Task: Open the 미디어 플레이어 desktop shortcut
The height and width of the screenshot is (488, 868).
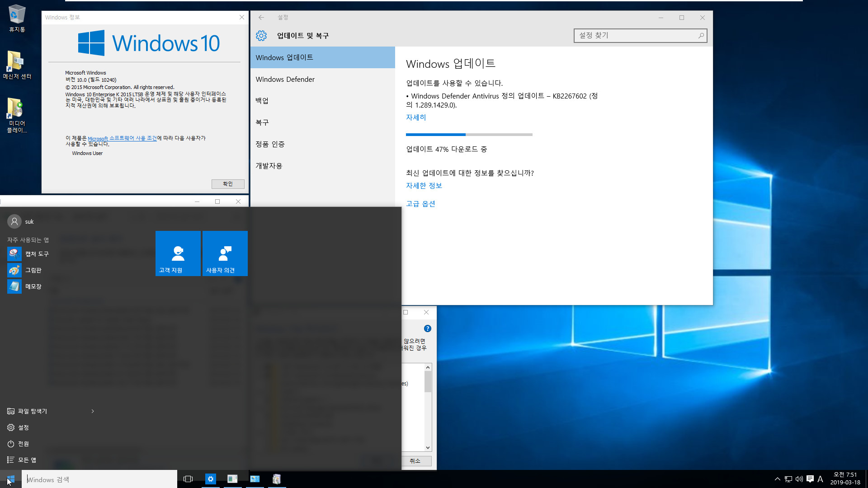Action: pos(17,116)
